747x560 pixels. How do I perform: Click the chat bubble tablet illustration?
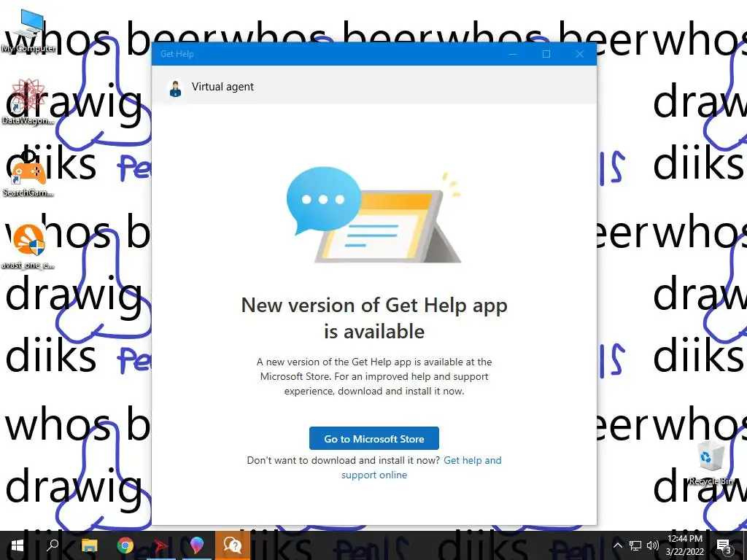373,215
